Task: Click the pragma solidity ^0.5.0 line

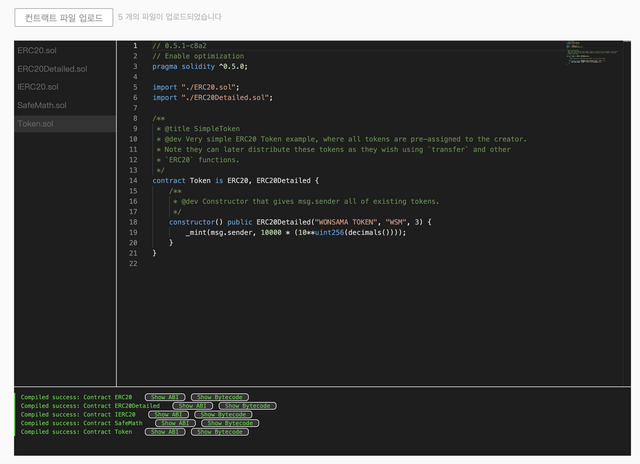Action: [x=200, y=67]
